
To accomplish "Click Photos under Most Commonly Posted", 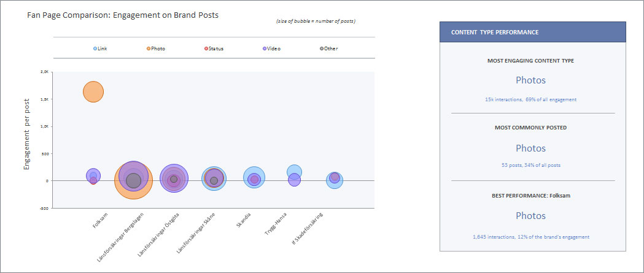I will (530, 148).
